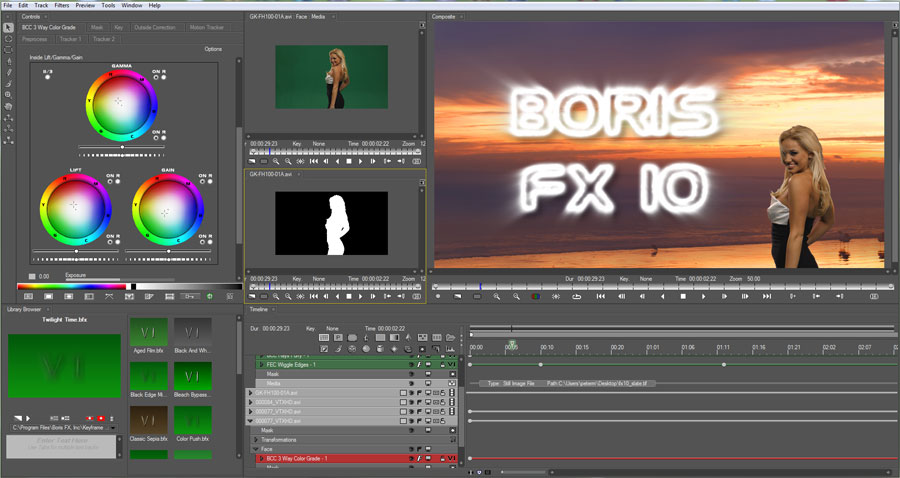The width and height of the screenshot is (900, 478).
Task: Expand BCC 3 Way Color Grade - 1 filter
Action: 262,458
